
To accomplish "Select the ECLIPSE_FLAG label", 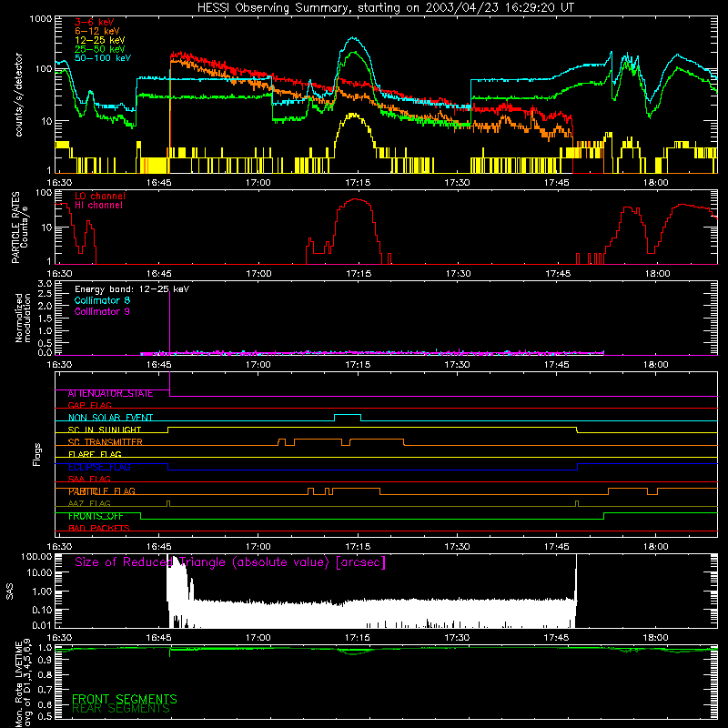I will tap(99, 467).
